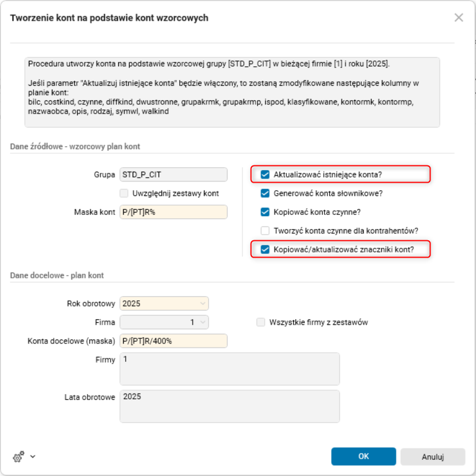
Task: Uncheck Aktualizować istniejące konta checkbox
Action: coord(265,175)
